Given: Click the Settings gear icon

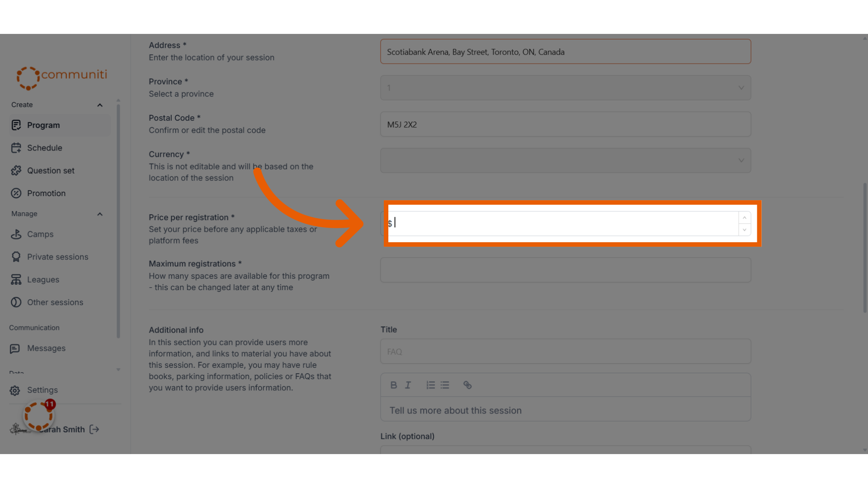Looking at the screenshot, I should coord(15,390).
